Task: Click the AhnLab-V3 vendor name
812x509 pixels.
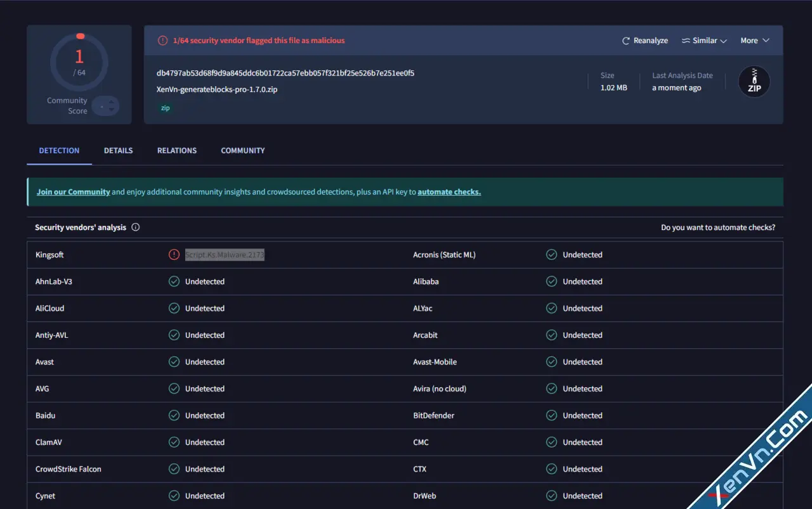Action: tap(54, 281)
